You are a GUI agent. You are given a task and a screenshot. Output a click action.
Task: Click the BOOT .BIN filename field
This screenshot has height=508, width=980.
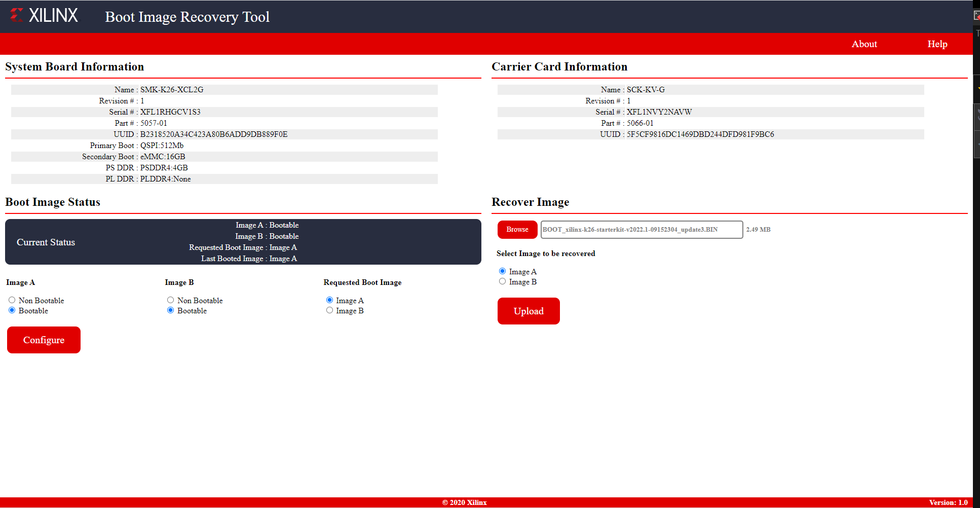pyautogui.click(x=641, y=230)
